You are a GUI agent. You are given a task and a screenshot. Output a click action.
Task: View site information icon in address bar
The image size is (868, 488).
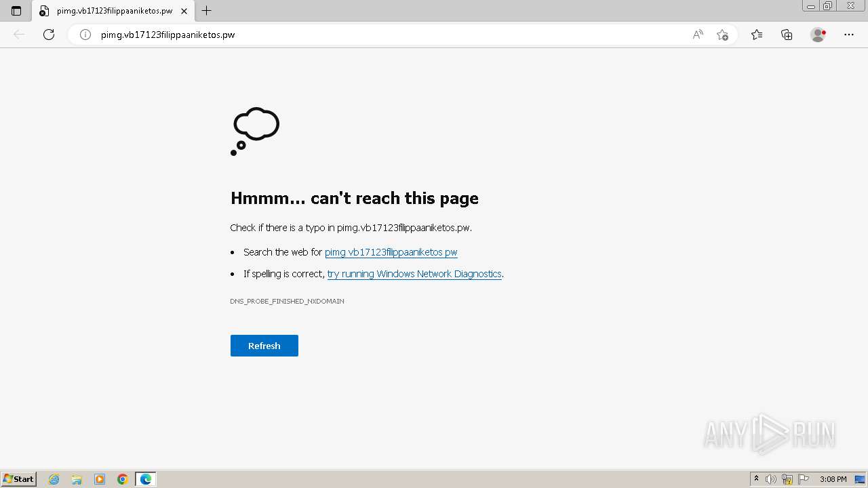coord(85,35)
